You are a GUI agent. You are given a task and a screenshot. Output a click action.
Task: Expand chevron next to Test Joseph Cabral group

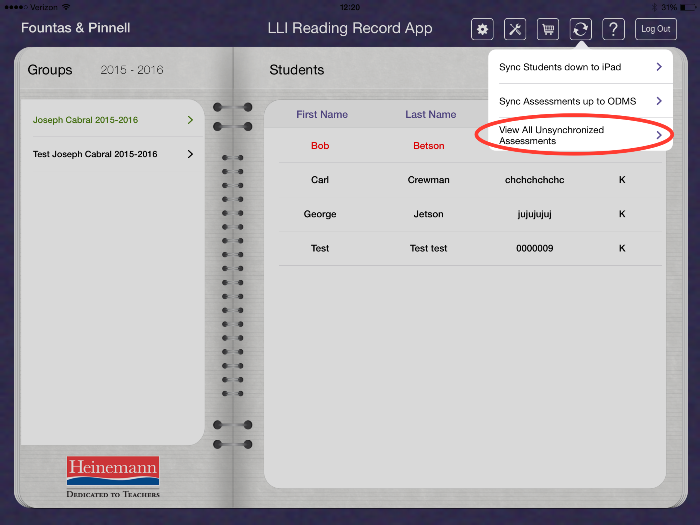pyautogui.click(x=190, y=154)
